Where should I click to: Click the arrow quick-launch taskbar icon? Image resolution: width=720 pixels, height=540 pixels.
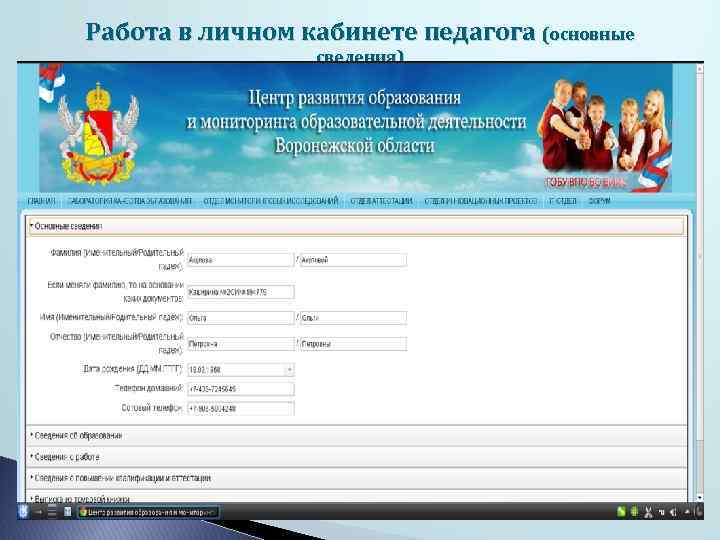(39, 512)
